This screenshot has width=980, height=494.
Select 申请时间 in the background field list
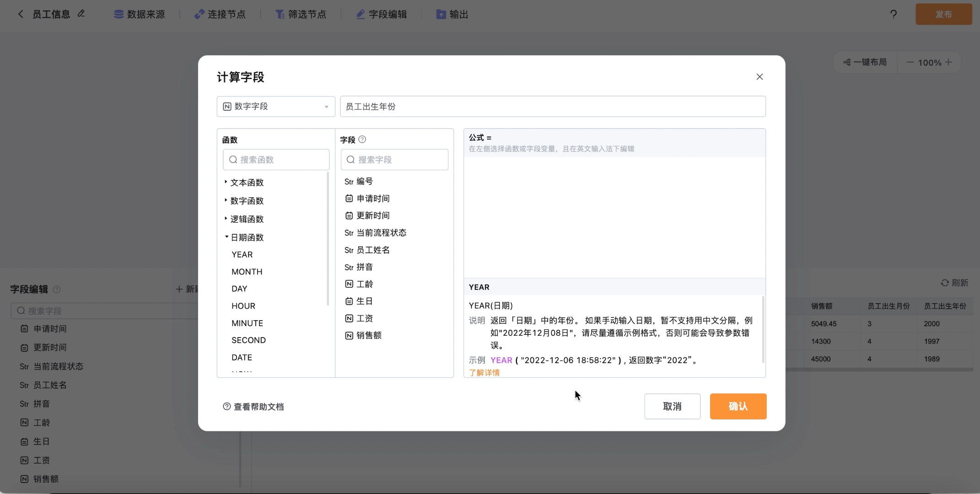point(44,329)
